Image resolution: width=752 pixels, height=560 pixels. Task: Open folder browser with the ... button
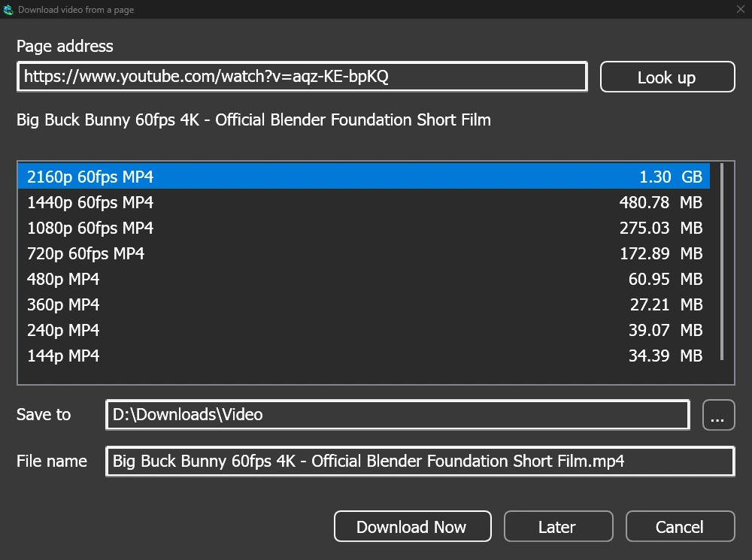click(718, 415)
